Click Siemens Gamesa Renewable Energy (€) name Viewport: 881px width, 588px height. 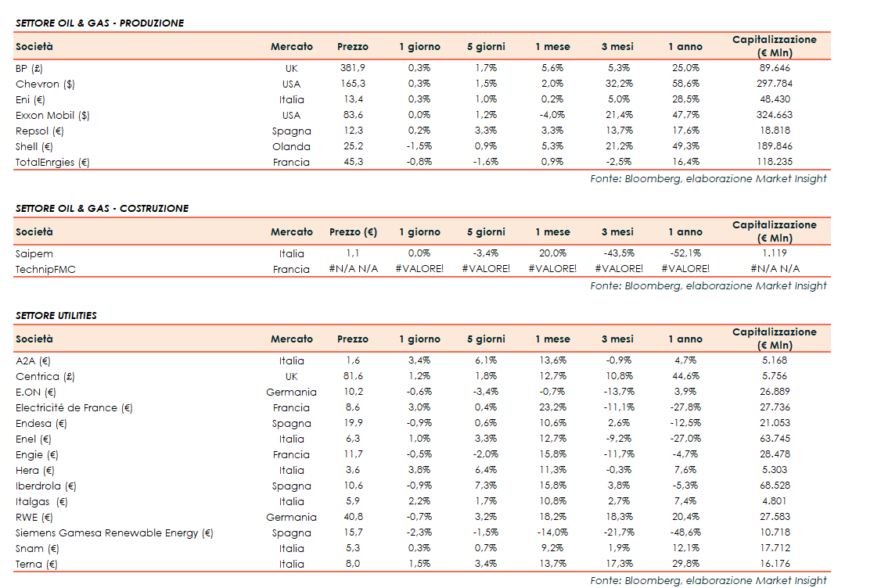(x=114, y=533)
